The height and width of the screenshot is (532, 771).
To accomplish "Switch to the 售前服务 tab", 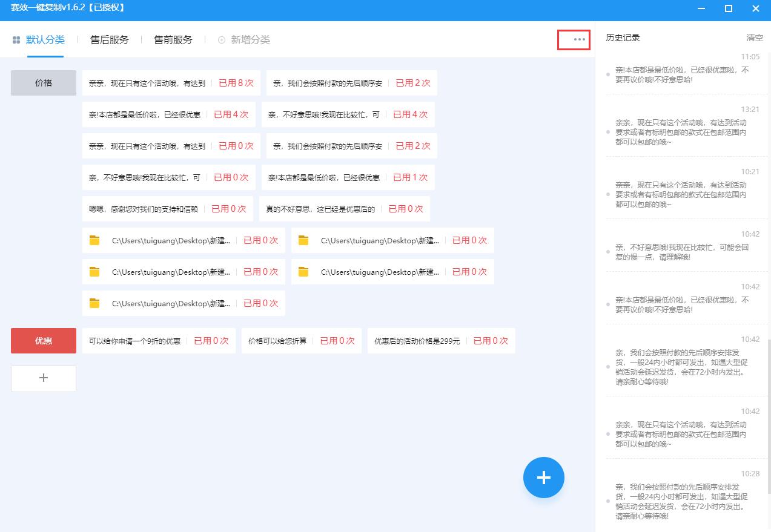I will click(x=171, y=39).
